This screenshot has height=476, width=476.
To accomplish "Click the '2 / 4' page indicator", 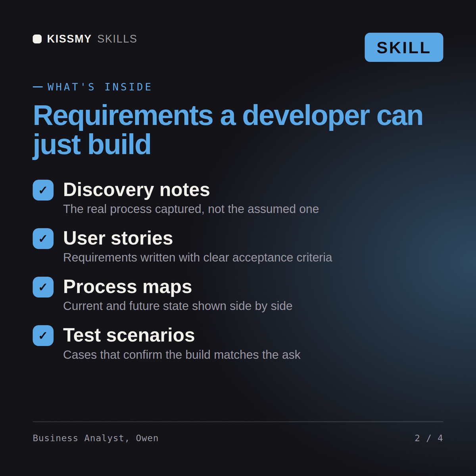I will pos(429,438).
